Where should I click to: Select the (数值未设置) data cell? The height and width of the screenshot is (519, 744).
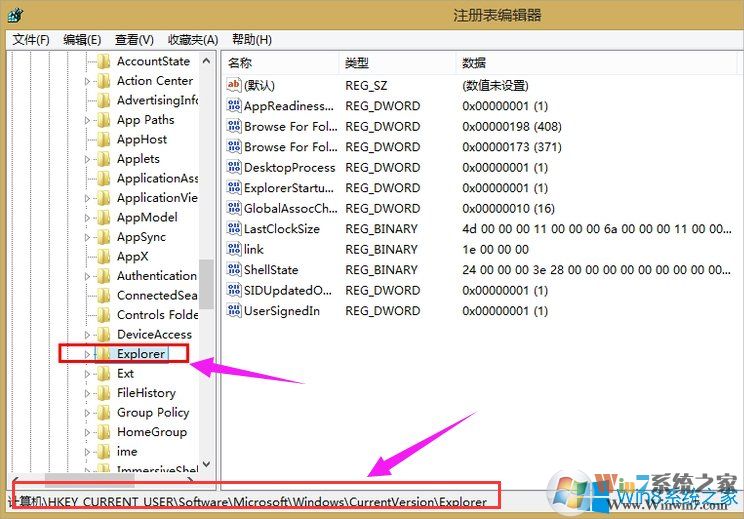(495, 85)
